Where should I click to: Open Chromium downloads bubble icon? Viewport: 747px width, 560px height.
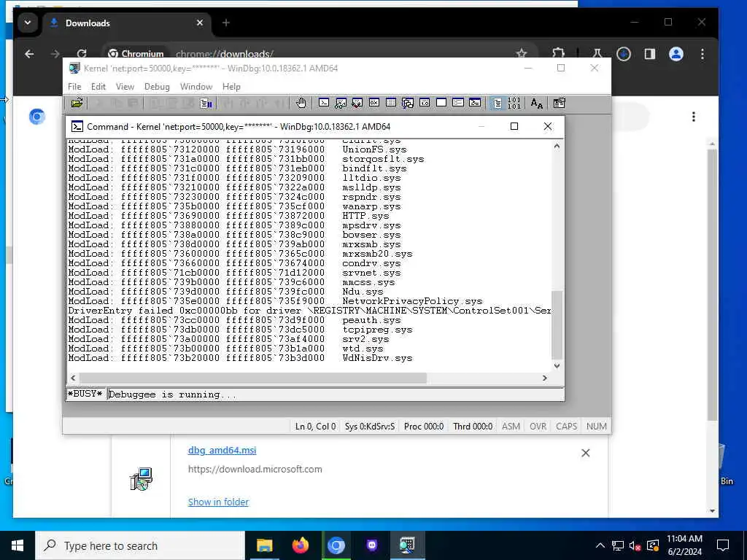(x=624, y=54)
